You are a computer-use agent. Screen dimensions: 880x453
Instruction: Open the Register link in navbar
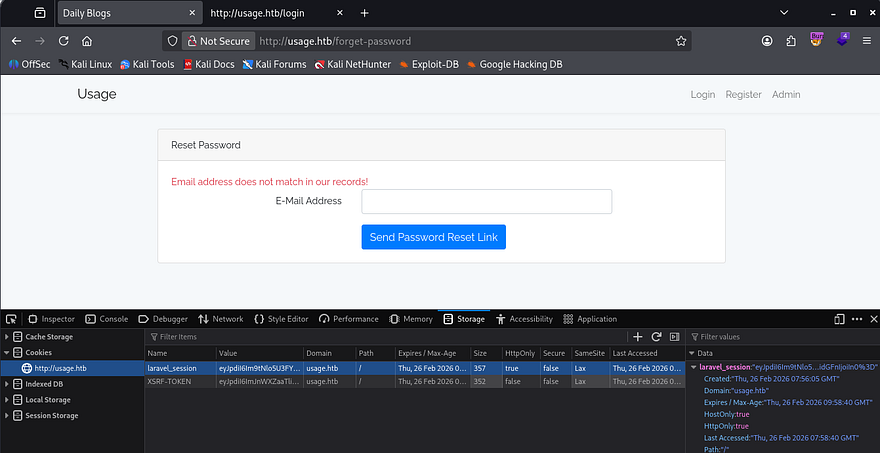click(x=743, y=95)
